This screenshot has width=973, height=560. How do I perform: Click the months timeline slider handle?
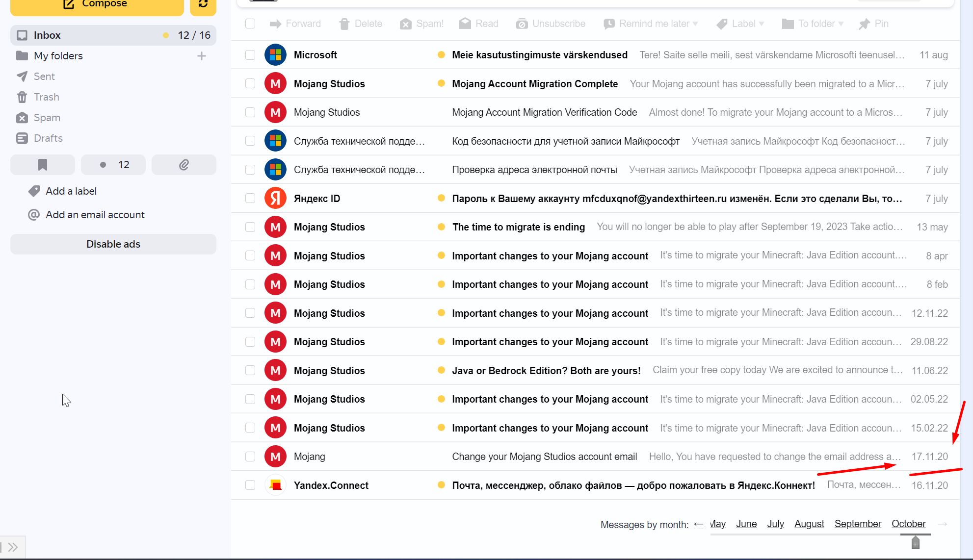coord(915,542)
